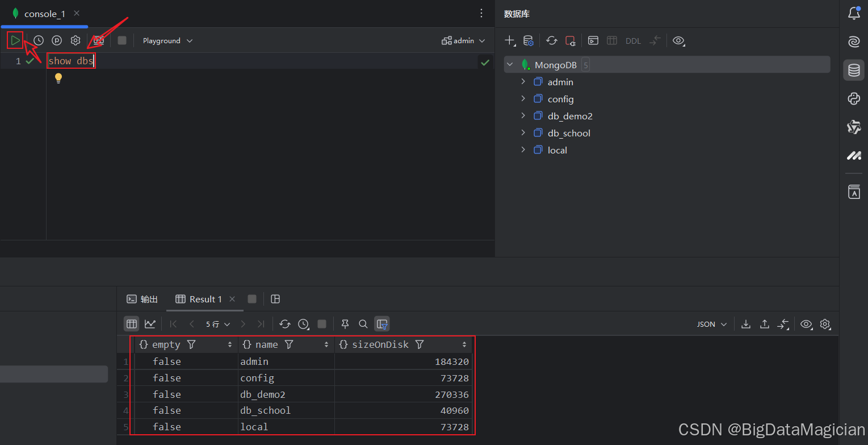Refresh the database tree in the panel
This screenshot has height=445, width=868.
coord(551,40)
